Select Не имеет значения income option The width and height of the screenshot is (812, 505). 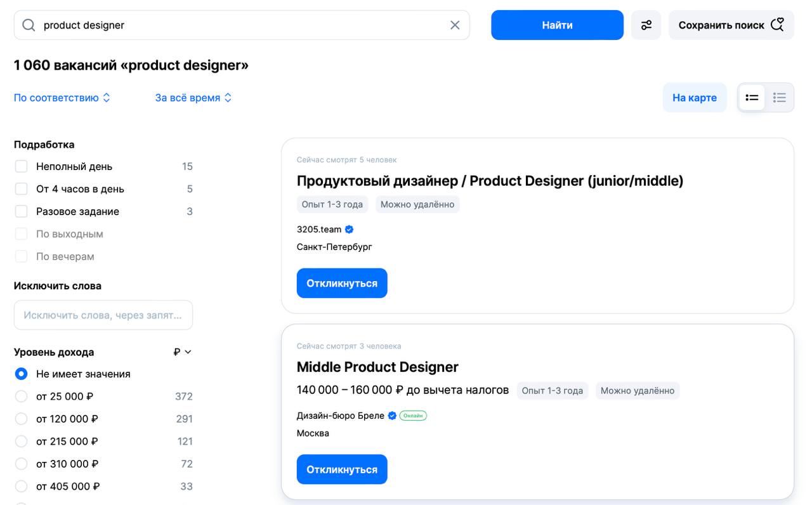point(22,374)
